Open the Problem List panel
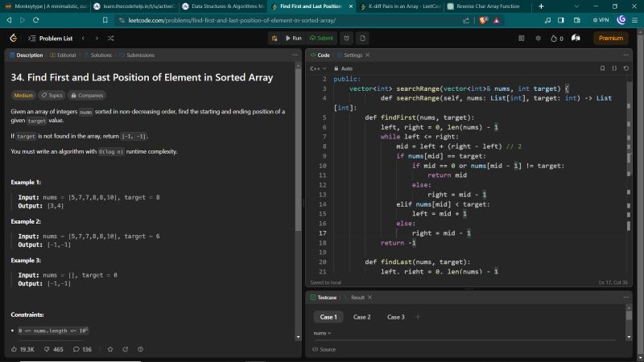This screenshot has height=362, width=644. coord(51,38)
